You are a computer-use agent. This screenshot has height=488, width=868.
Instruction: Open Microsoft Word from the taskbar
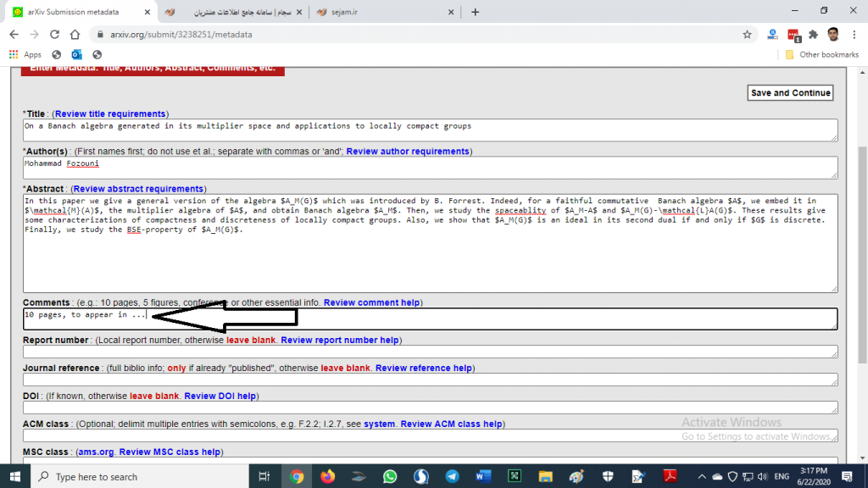point(483,476)
